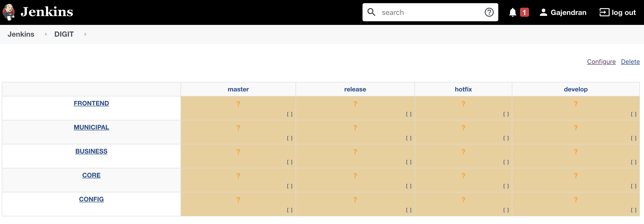Focus the search input field
Image resolution: width=644 pixels, height=224 pixels.
(x=430, y=12)
